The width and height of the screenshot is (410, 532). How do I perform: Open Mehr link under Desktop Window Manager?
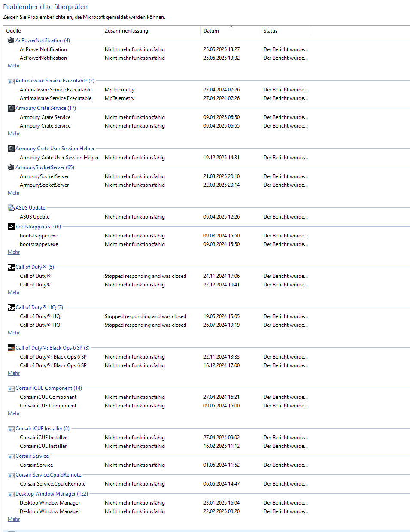tap(14, 519)
